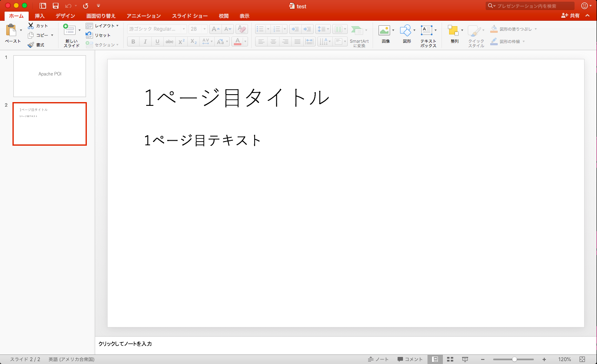Click the decrease font size icon

(228, 29)
